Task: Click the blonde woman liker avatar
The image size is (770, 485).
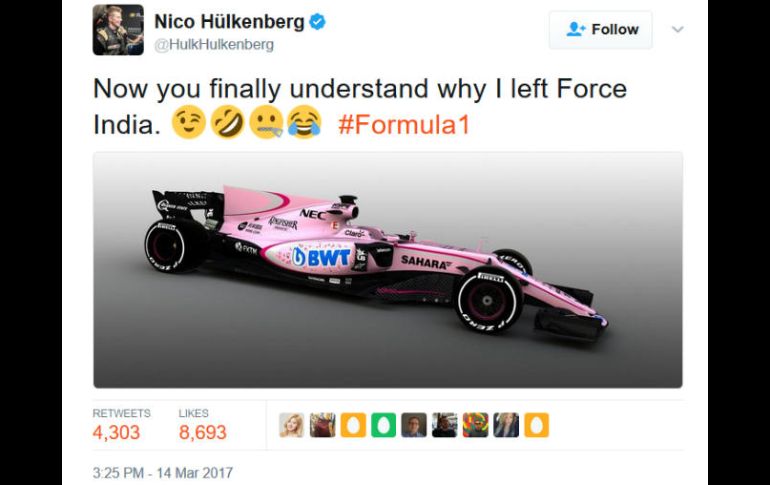Action: point(292,425)
